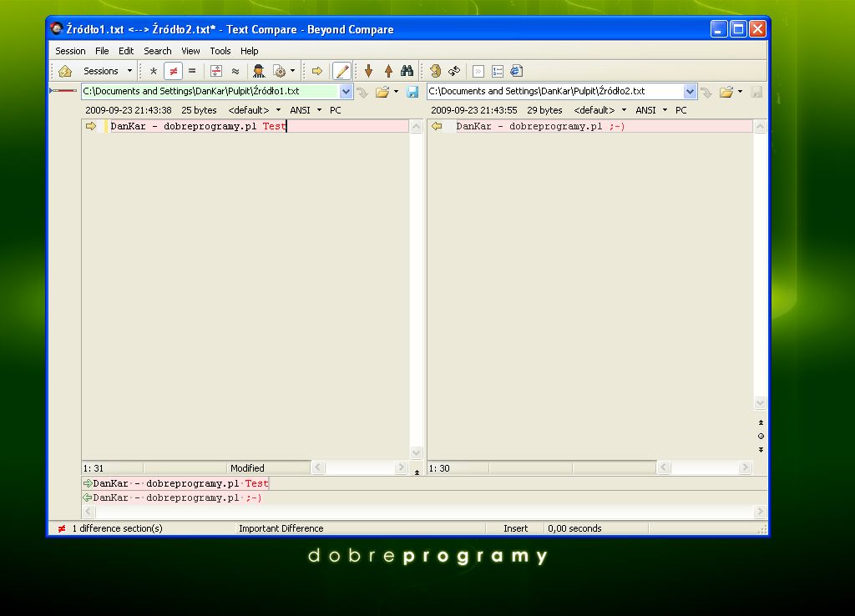Expand right Open File folder dropdown arrow
The image size is (855, 616).
[x=740, y=92]
